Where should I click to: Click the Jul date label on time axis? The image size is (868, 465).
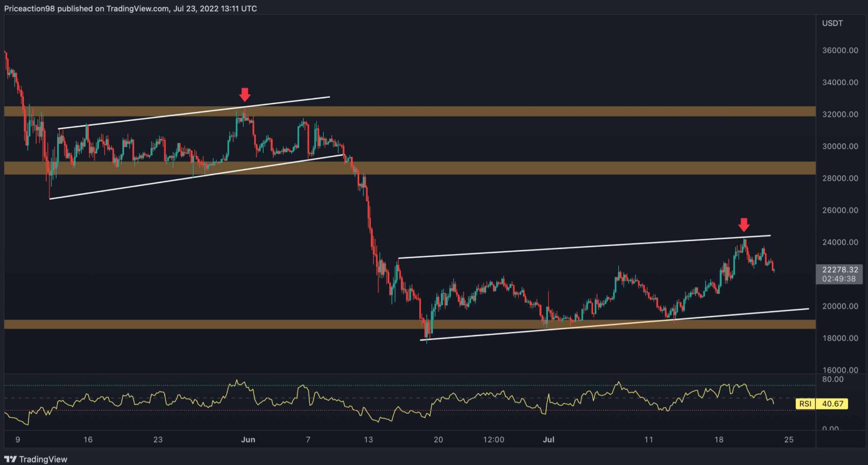548,439
